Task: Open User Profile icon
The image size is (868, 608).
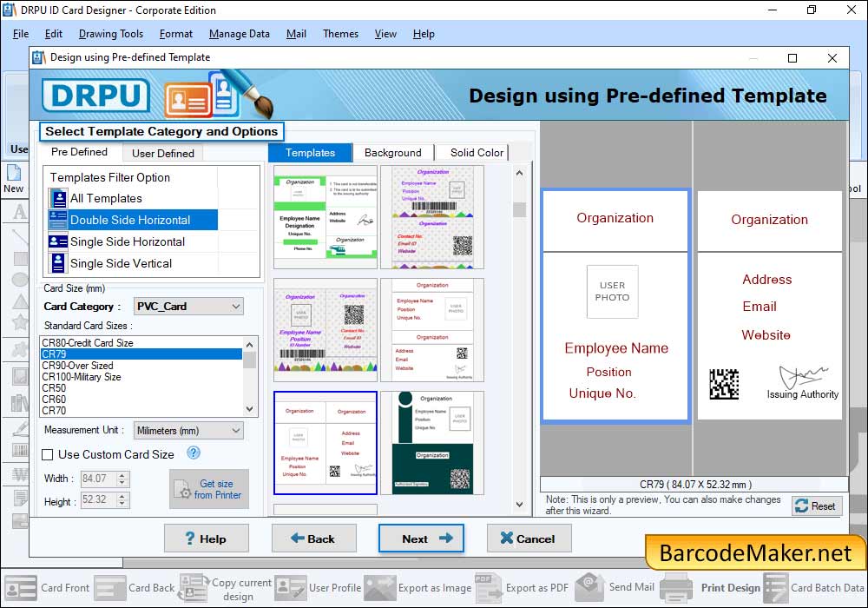Action: 290,588
